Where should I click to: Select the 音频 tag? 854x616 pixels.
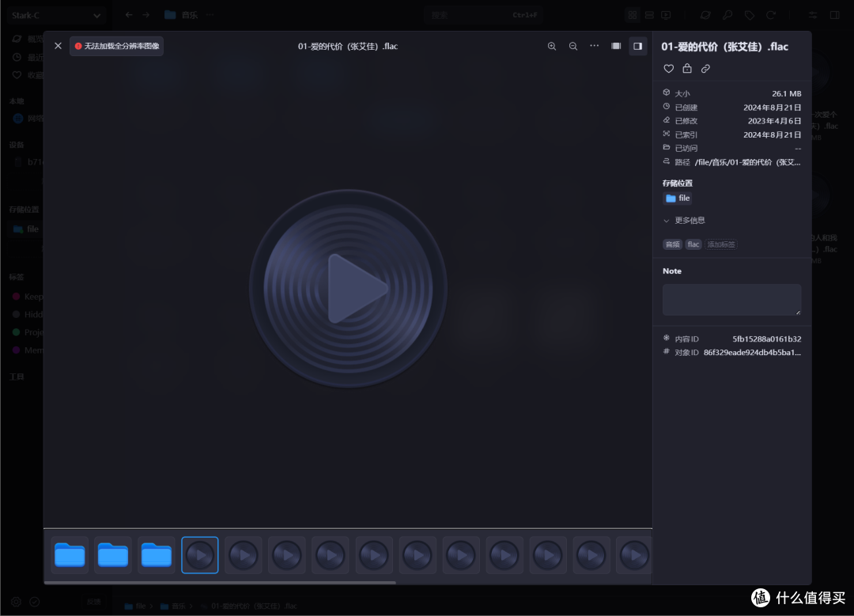pyautogui.click(x=673, y=244)
